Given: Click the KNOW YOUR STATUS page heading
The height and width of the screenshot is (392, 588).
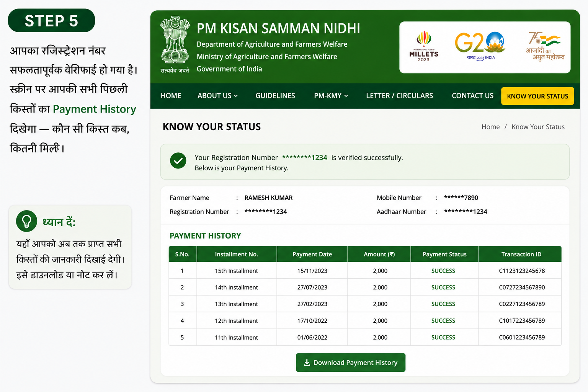Looking at the screenshot, I should (212, 127).
